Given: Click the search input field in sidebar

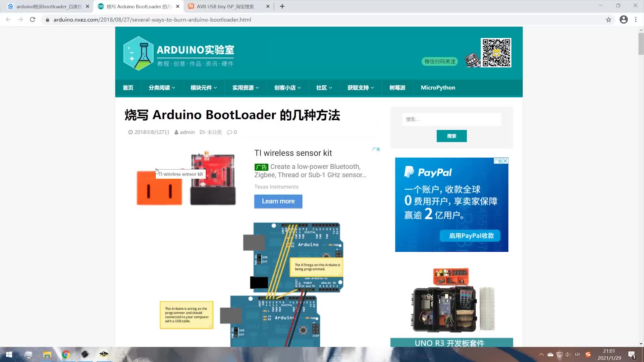Looking at the screenshot, I should [x=451, y=119].
